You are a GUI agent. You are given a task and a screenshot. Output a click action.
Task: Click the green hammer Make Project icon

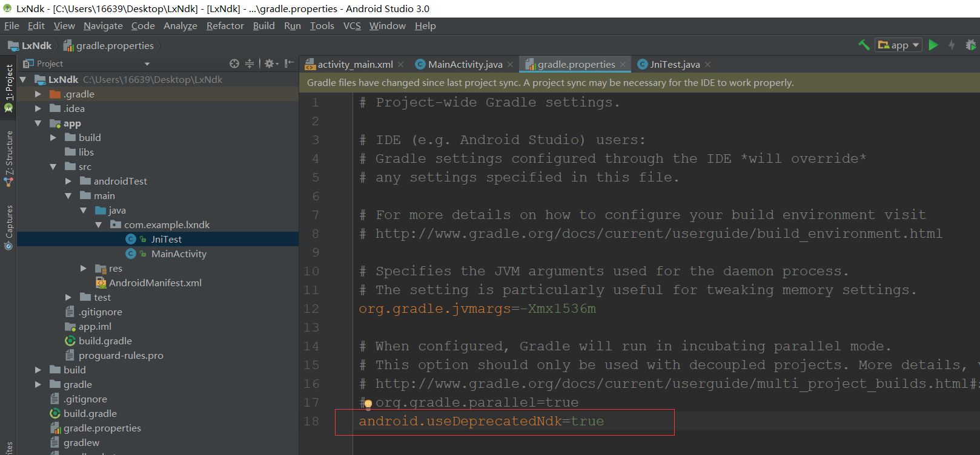coord(864,45)
